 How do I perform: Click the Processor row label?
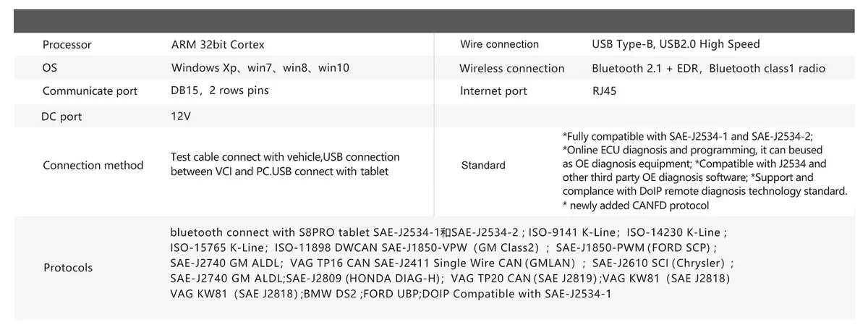click(x=67, y=45)
